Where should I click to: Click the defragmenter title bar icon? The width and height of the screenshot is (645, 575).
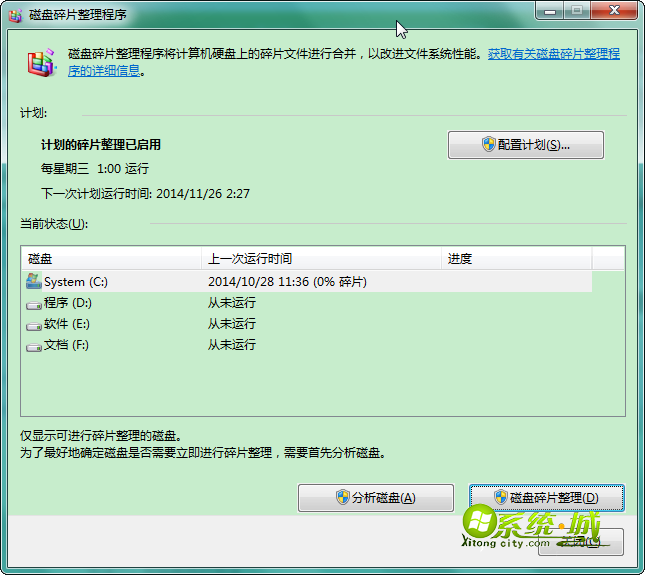[x=16, y=15]
